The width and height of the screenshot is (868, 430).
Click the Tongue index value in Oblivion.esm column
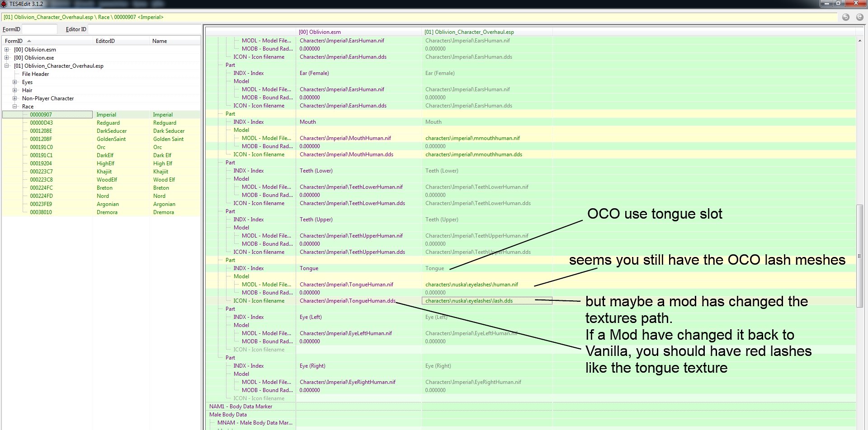309,268
